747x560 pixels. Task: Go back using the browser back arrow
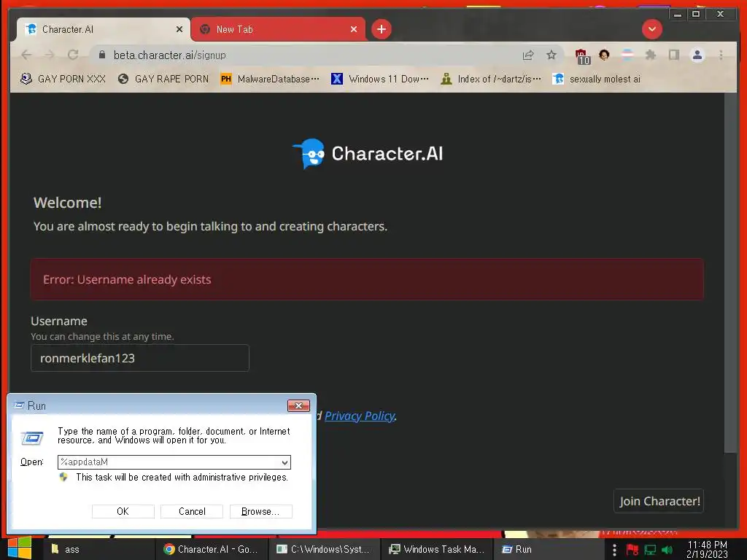(x=26, y=55)
